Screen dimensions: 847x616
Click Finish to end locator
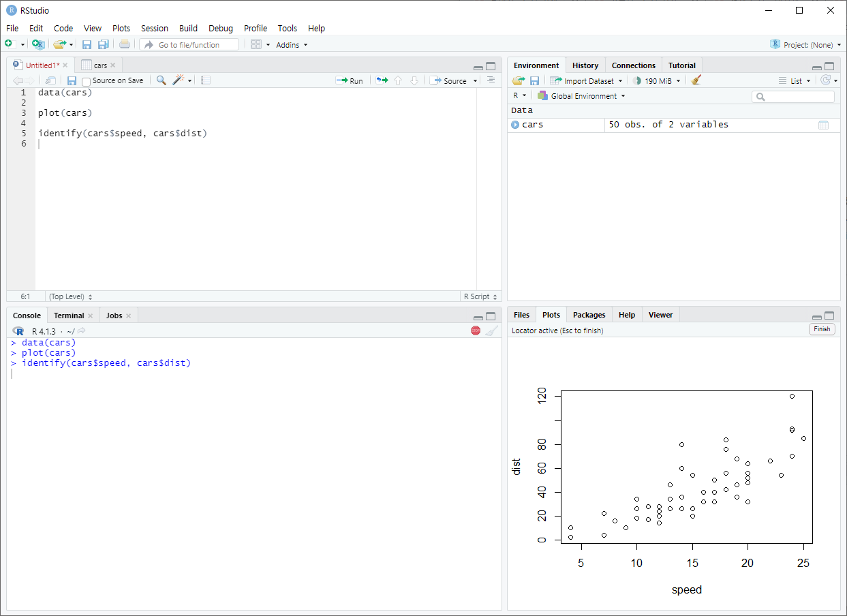[822, 329]
